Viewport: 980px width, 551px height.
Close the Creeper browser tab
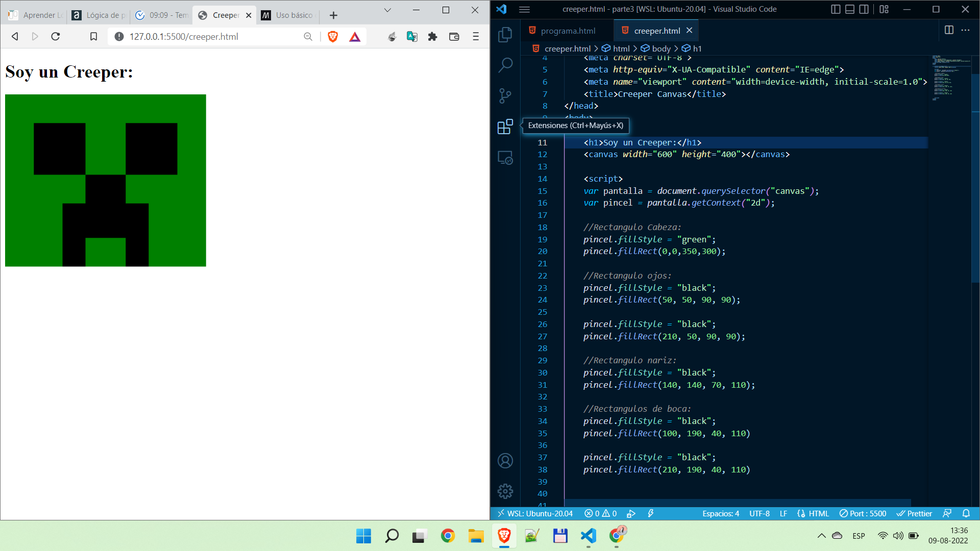pos(249,15)
